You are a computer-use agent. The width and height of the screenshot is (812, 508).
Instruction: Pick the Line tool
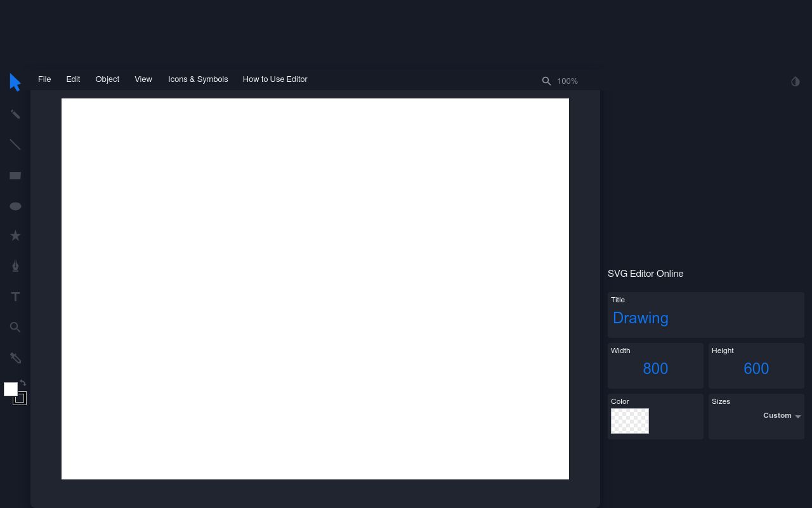click(15, 144)
